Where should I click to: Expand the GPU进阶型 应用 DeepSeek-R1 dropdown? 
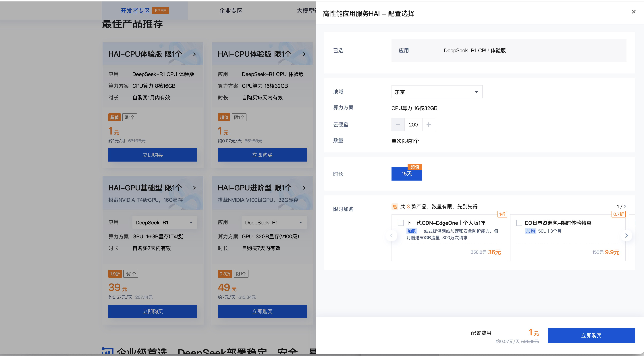[x=274, y=222]
